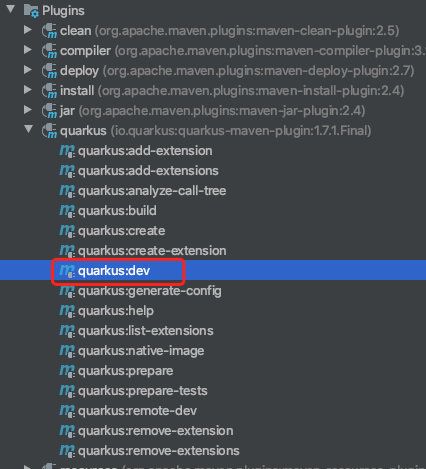Click the quarkus plugin Maven icon
Viewport: 426px width, 469px height.
49,131
